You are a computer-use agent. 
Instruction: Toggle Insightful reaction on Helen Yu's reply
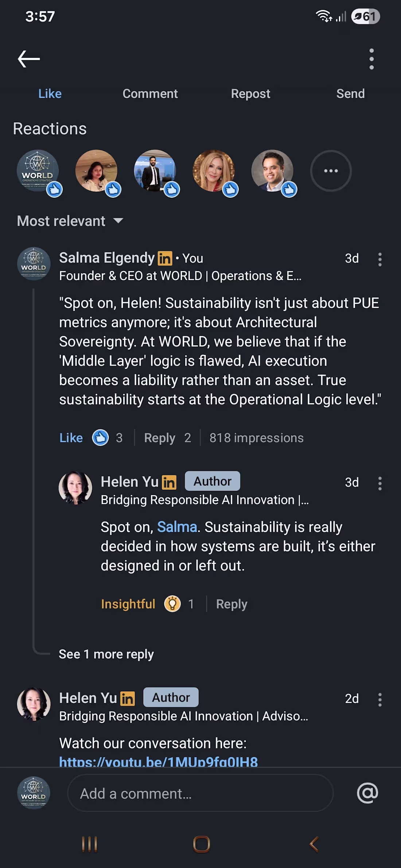(128, 604)
